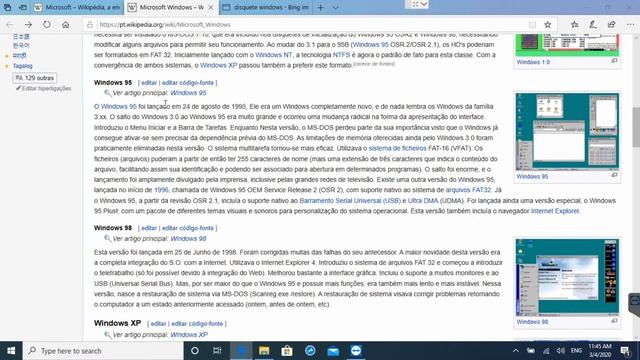Open the Action Center notifications
This screenshot has width=640, height=360.
(x=625, y=351)
